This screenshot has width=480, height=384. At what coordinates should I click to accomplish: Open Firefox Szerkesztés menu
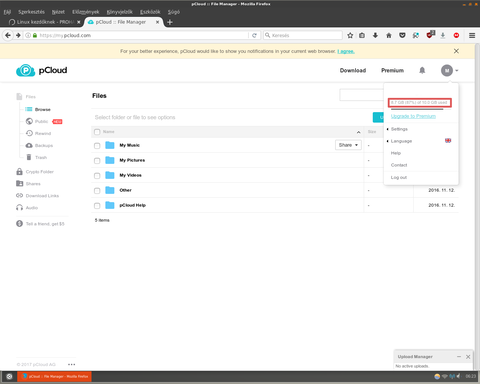[31, 12]
